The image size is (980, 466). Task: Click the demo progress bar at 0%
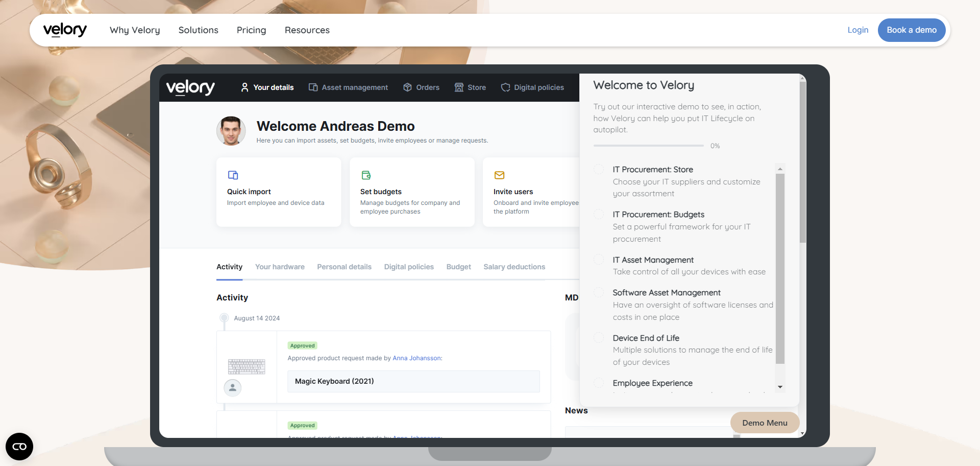[648, 146]
